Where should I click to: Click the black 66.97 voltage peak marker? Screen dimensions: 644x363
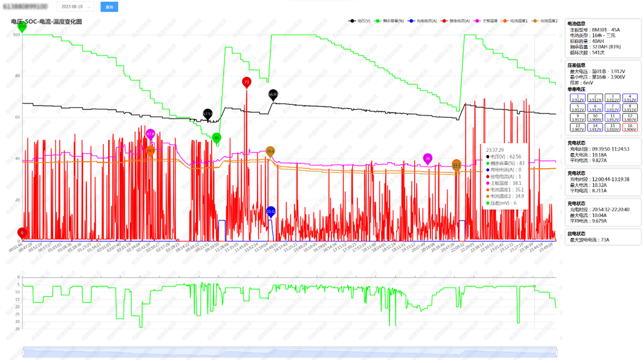coord(273,94)
